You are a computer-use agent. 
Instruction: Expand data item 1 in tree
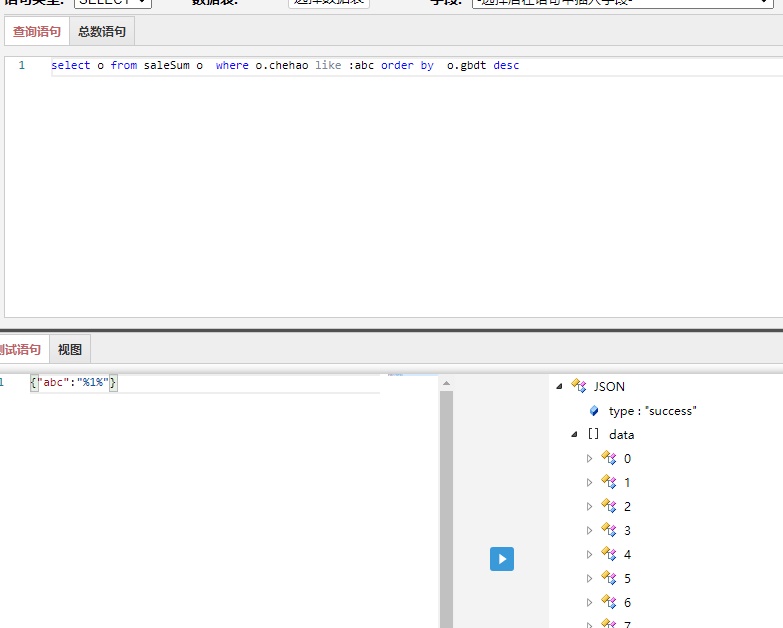(589, 482)
